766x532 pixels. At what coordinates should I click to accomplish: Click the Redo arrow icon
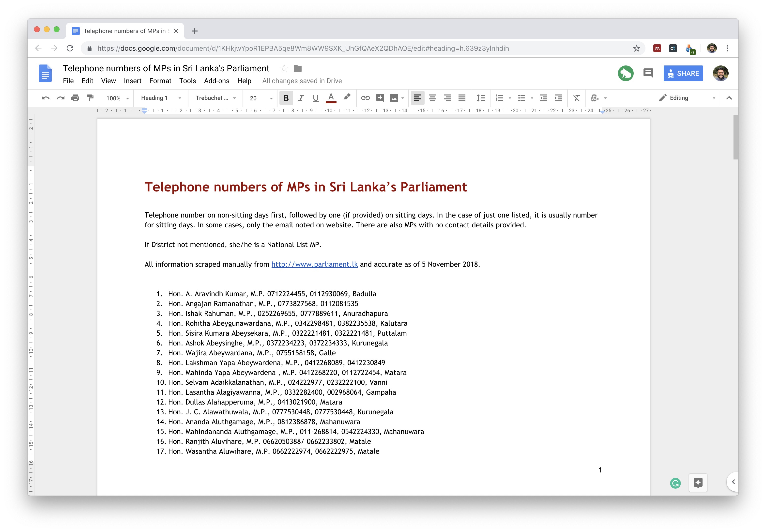(60, 98)
